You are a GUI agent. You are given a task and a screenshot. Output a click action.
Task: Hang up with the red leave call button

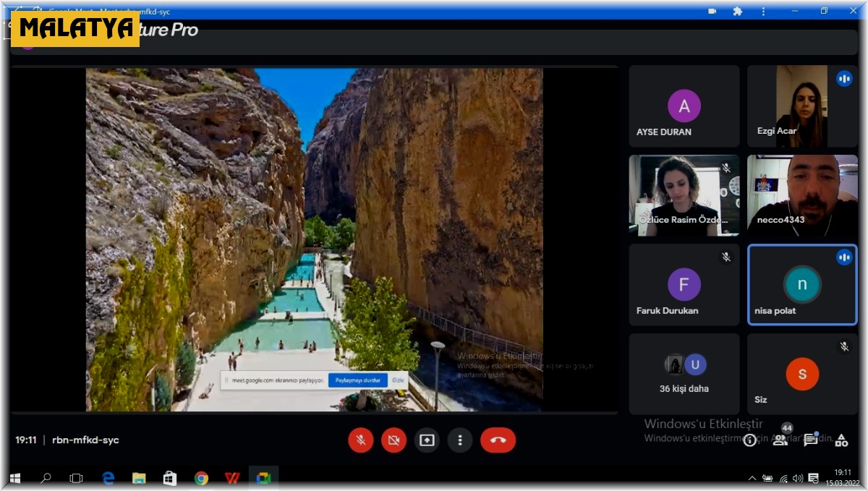click(498, 440)
